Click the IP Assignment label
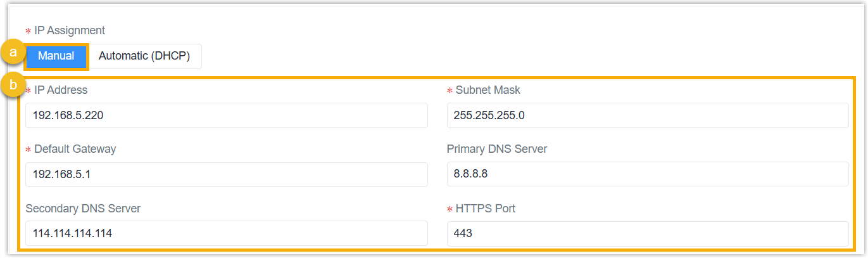Image resolution: width=868 pixels, height=258 pixels. (x=70, y=30)
